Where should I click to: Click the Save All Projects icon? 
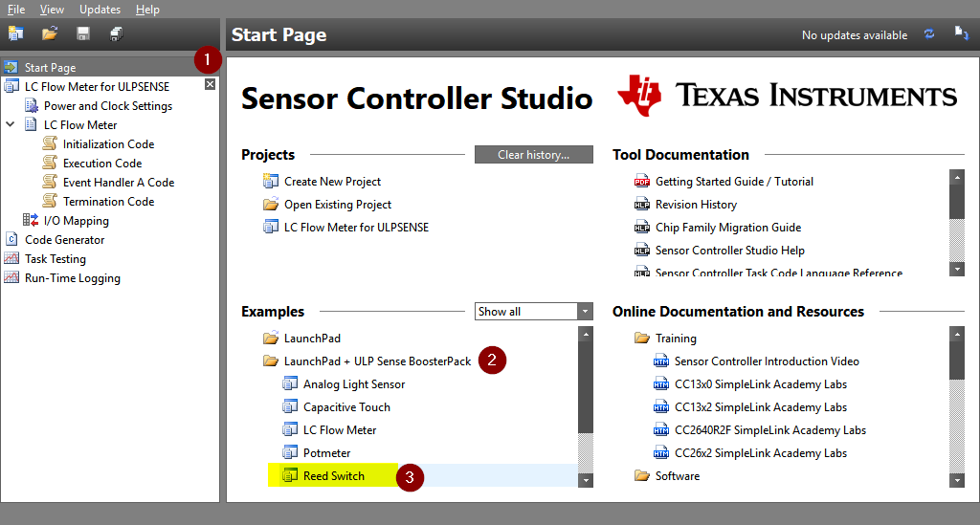[117, 34]
